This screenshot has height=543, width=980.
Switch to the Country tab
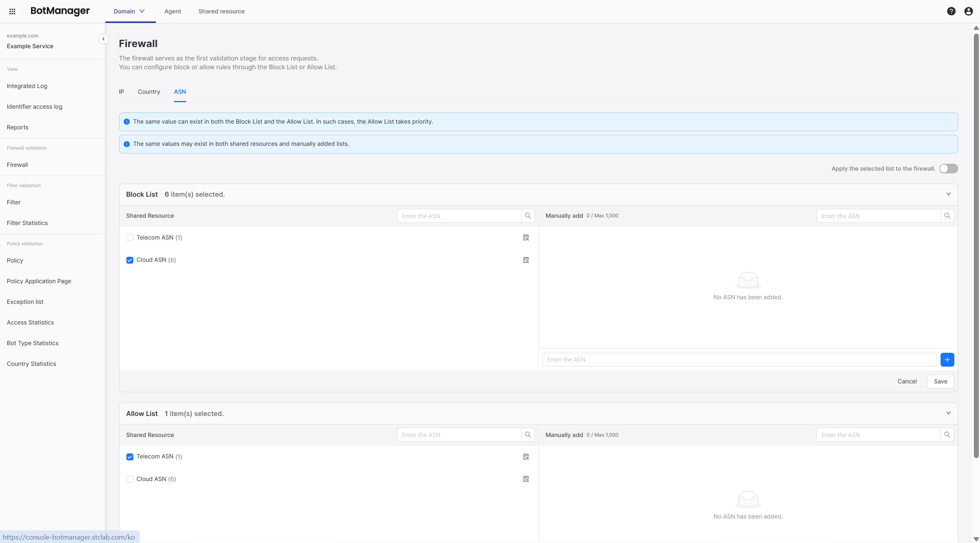click(149, 92)
